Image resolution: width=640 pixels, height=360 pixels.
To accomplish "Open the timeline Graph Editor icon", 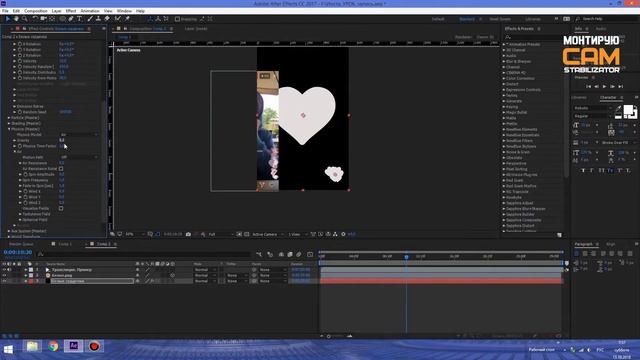I will click(310, 254).
